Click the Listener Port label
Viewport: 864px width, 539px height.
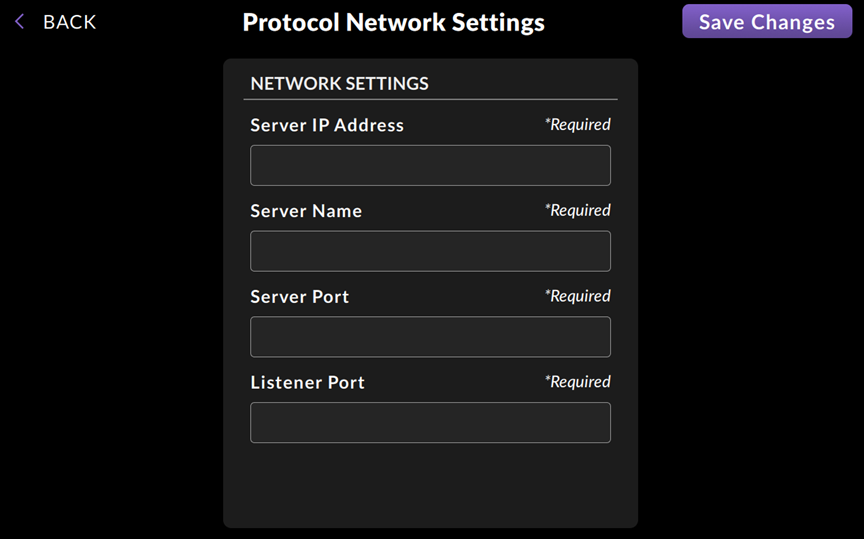click(x=307, y=382)
